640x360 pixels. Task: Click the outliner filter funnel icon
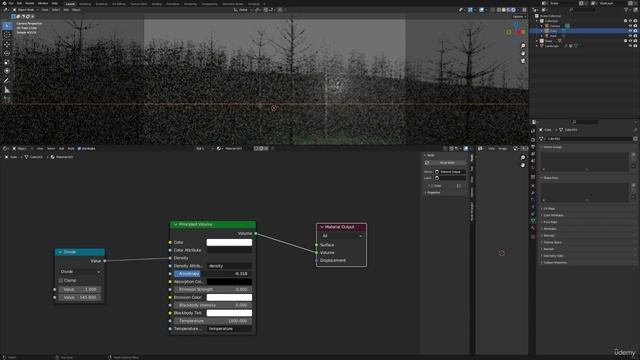(x=627, y=10)
